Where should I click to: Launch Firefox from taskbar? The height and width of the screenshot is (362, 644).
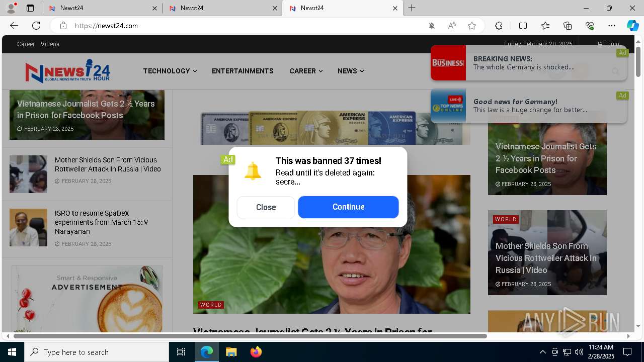pyautogui.click(x=256, y=352)
